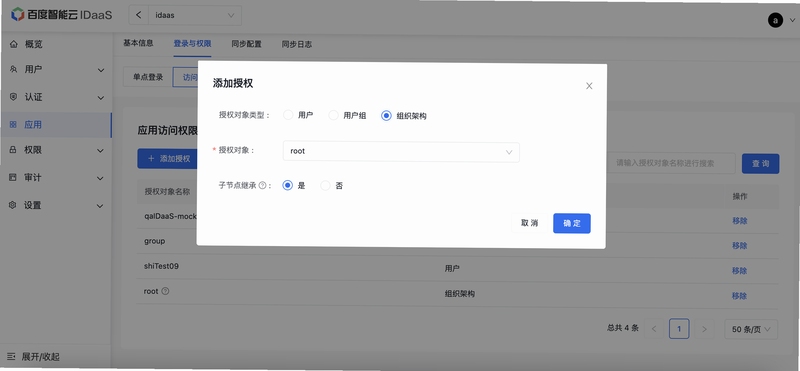Image resolution: width=800 pixels, height=371 pixels.
Task: Switch to the 登录与权限 tab
Action: click(192, 44)
